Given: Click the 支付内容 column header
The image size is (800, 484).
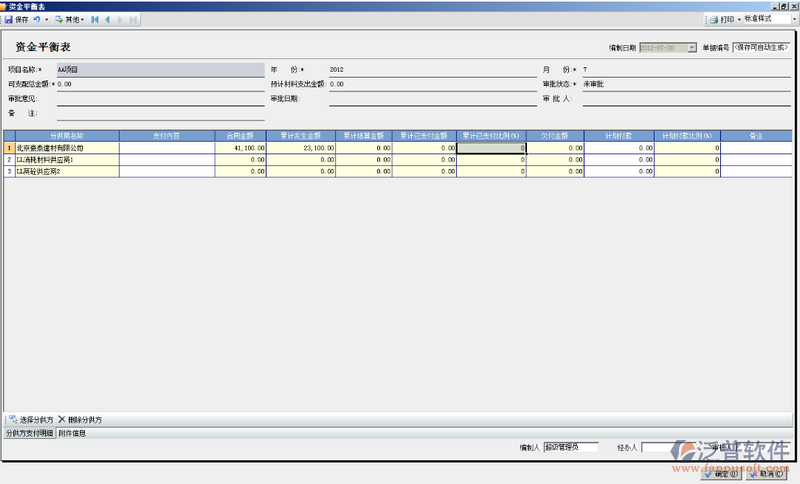Looking at the screenshot, I should click(x=167, y=136).
